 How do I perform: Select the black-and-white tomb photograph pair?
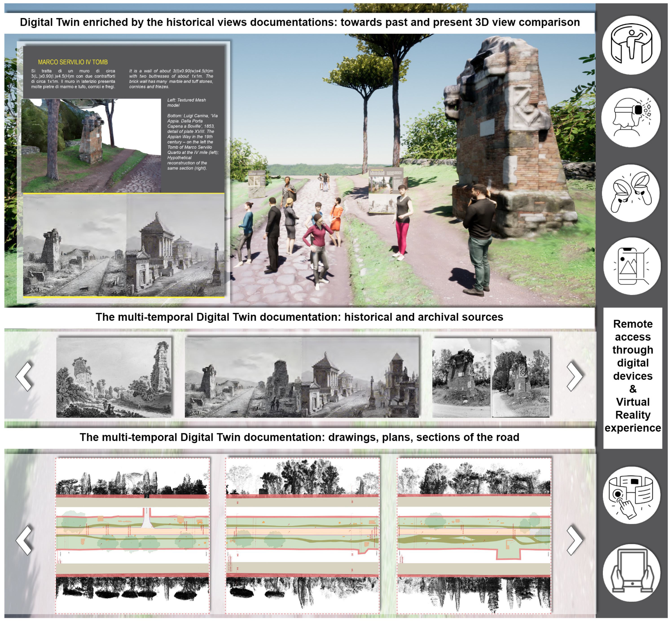tap(491, 377)
